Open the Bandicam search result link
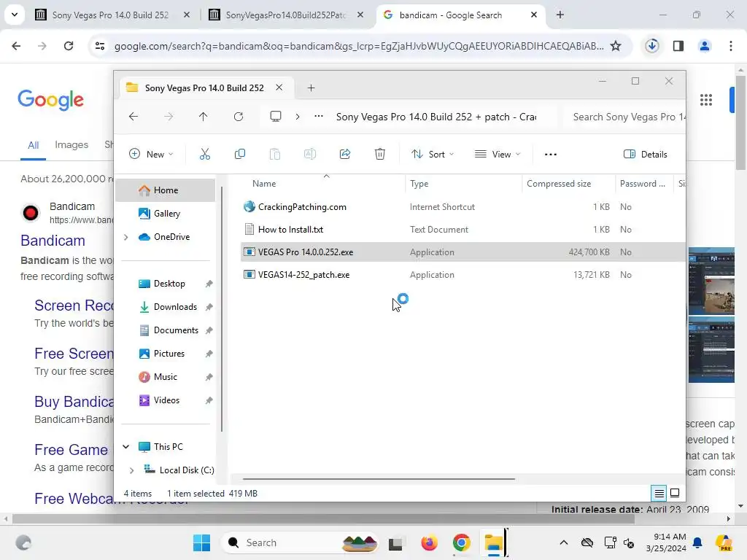 pos(53,241)
